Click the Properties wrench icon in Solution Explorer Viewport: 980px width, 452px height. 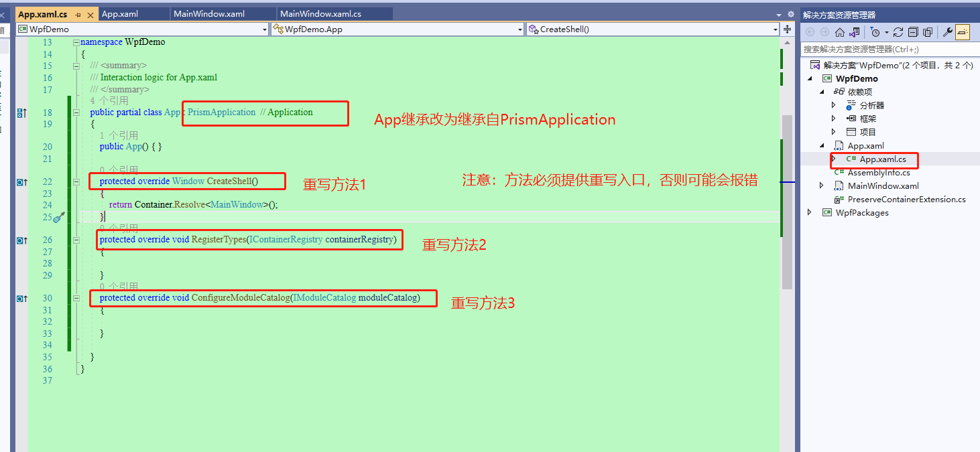pos(947,31)
